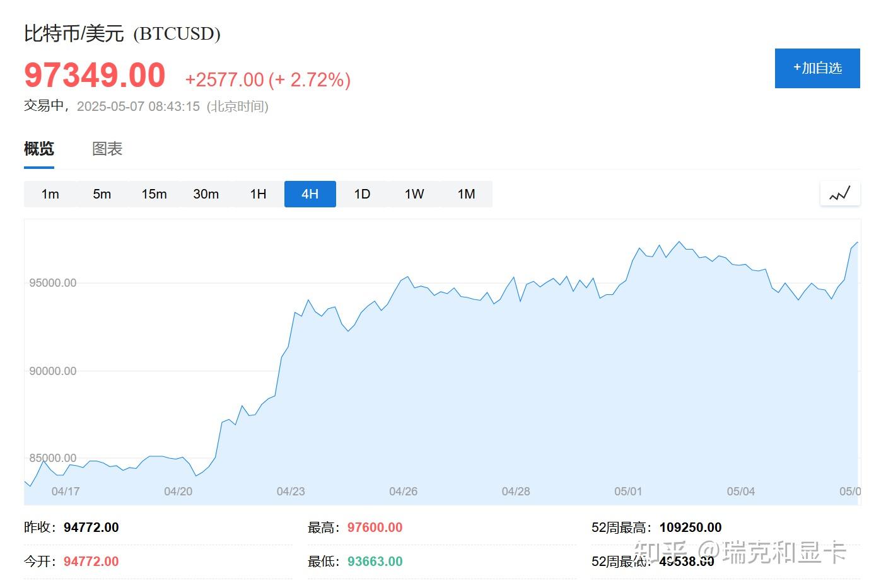869x588 pixels.
Task: Change chart to 1D interval
Action: point(362,194)
